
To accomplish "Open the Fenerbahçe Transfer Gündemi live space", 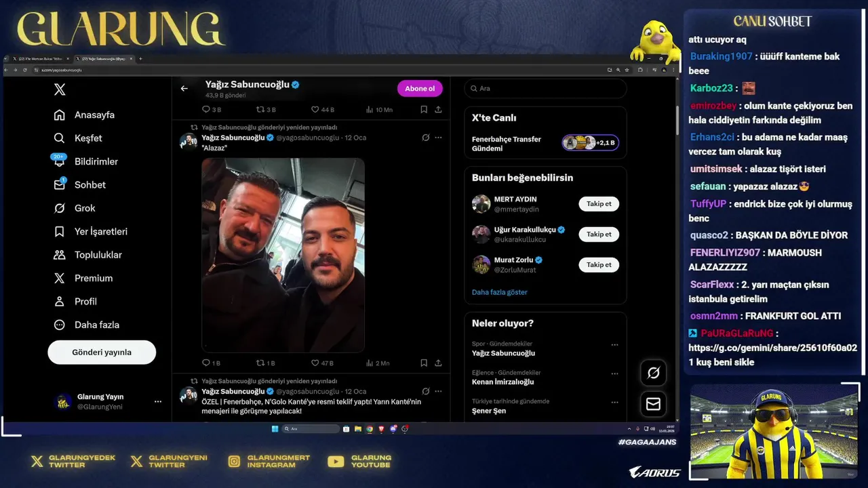I will click(545, 143).
